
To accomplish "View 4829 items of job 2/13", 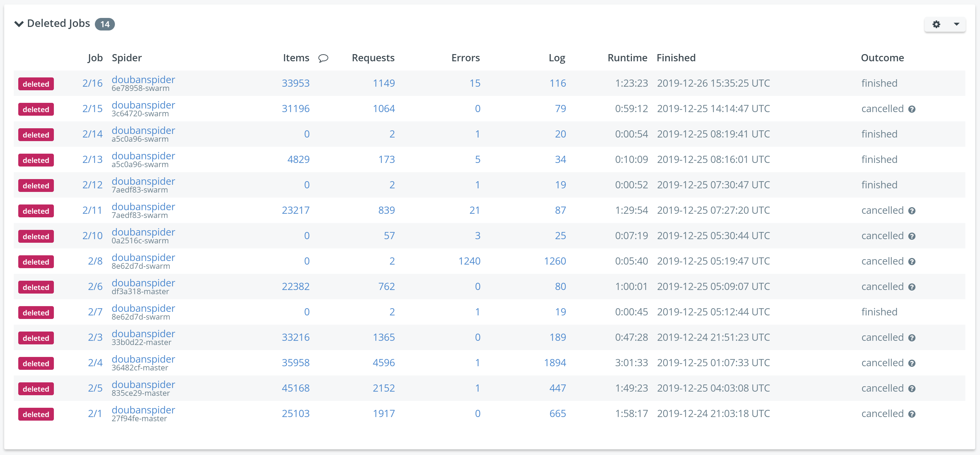I will pyautogui.click(x=299, y=160).
